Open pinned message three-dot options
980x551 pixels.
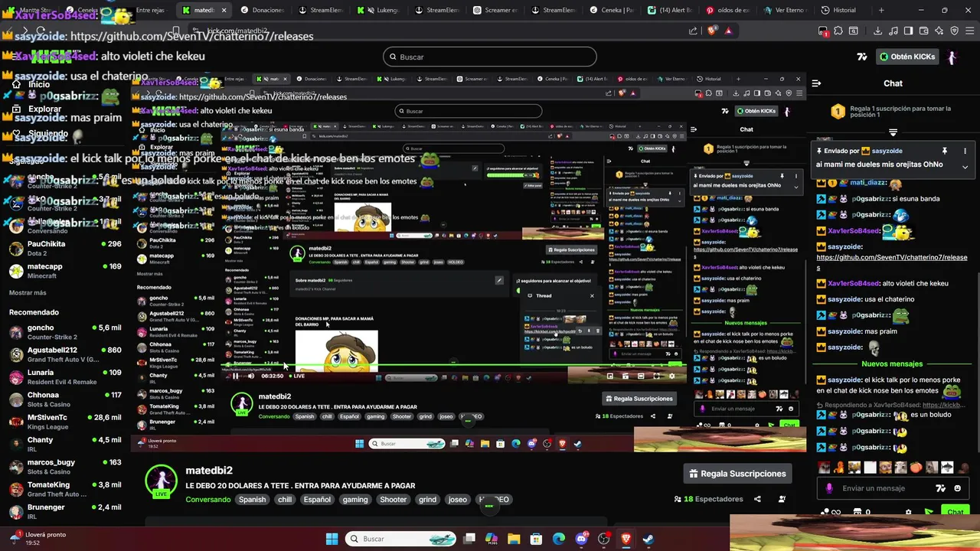965,151
